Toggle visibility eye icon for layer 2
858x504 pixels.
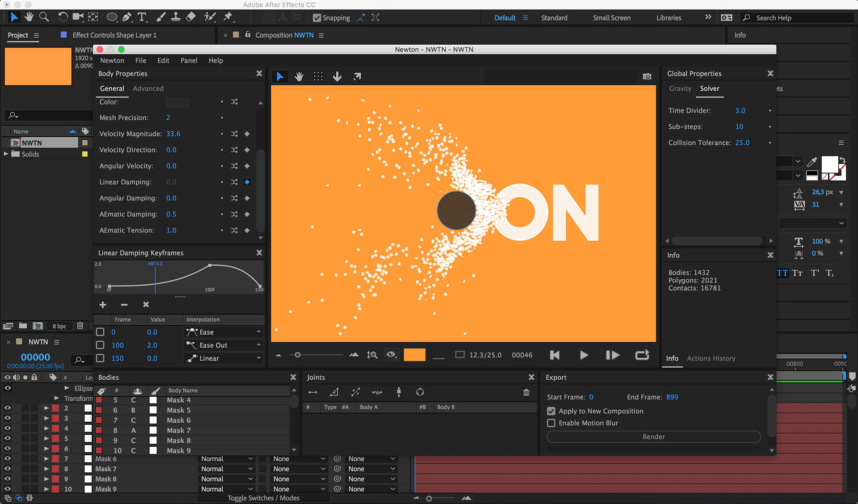pyautogui.click(x=6, y=408)
